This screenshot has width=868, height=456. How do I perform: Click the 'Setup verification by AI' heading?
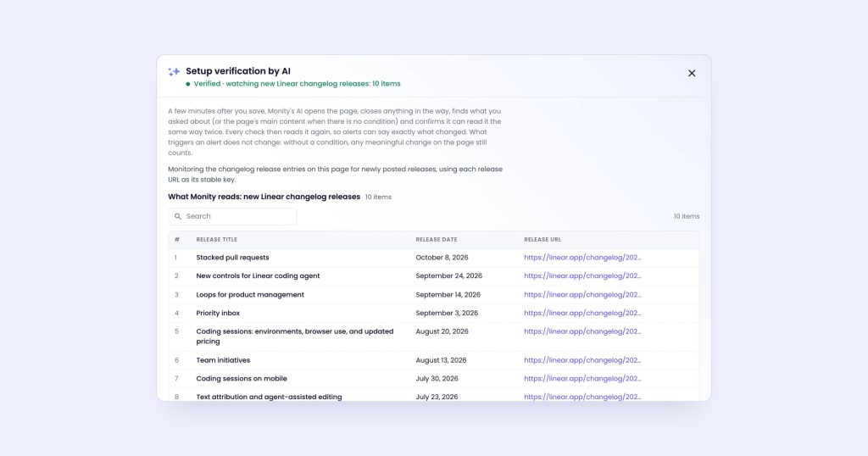point(238,71)
